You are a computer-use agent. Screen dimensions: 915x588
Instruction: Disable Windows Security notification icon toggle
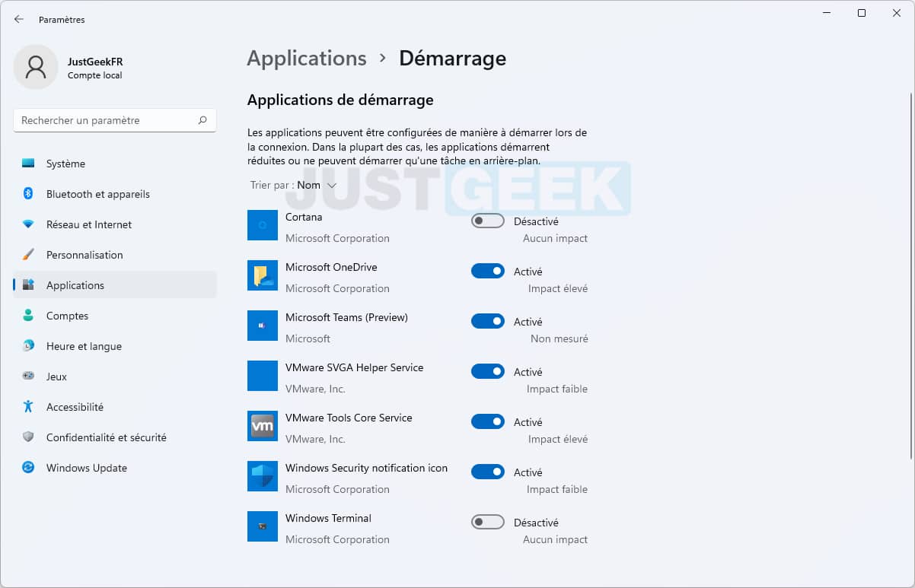click(488, 472)
